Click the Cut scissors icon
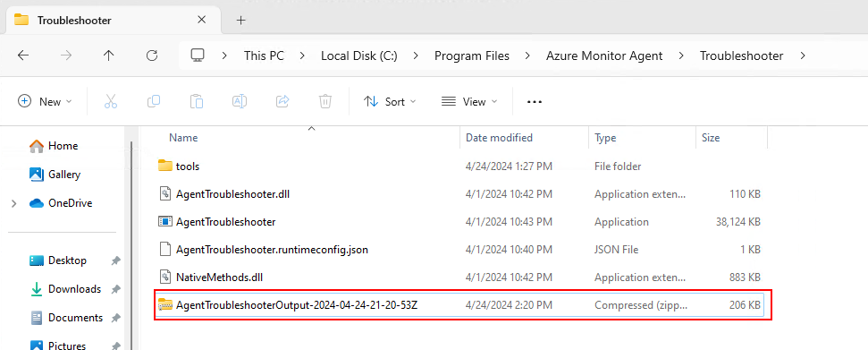 (111, 101)
